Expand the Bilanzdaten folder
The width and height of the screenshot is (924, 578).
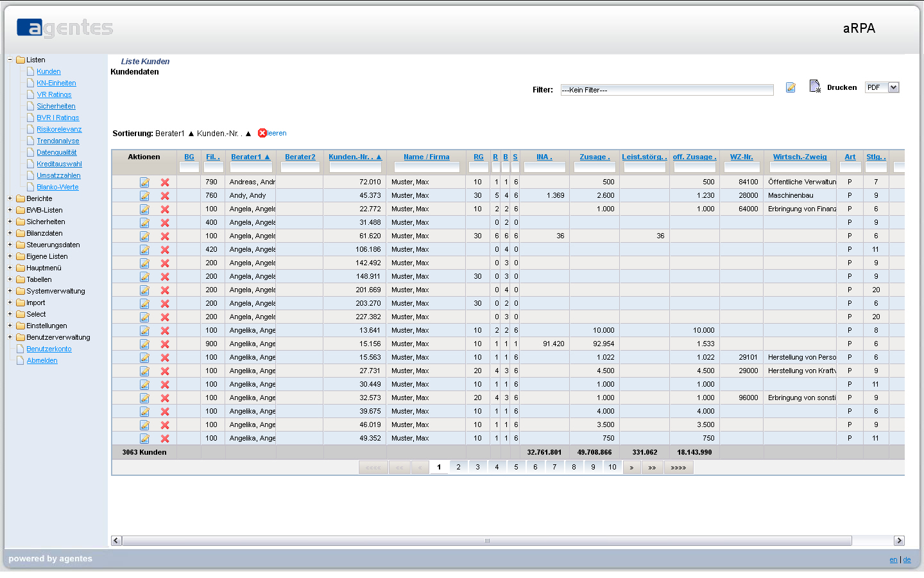tap(10, 233)
